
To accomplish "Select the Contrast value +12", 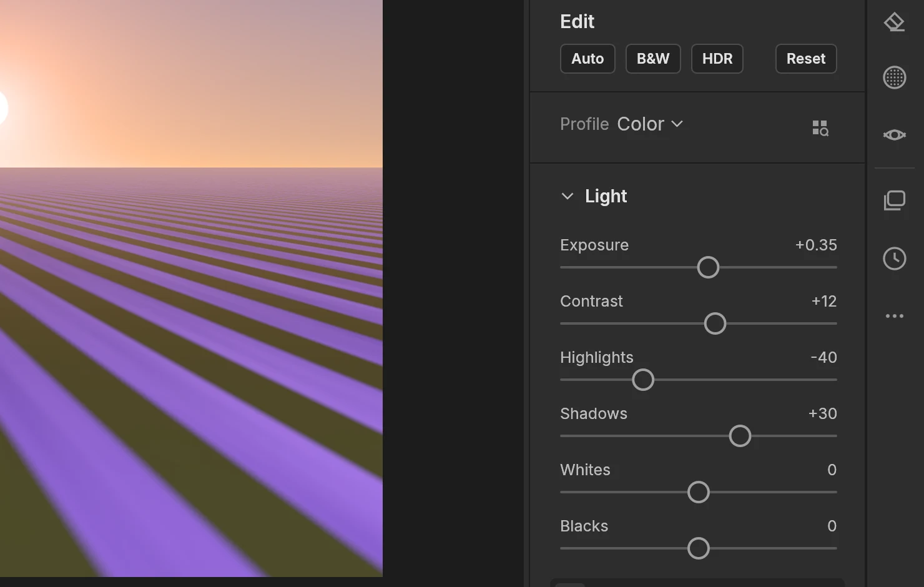I will (824, 301).
